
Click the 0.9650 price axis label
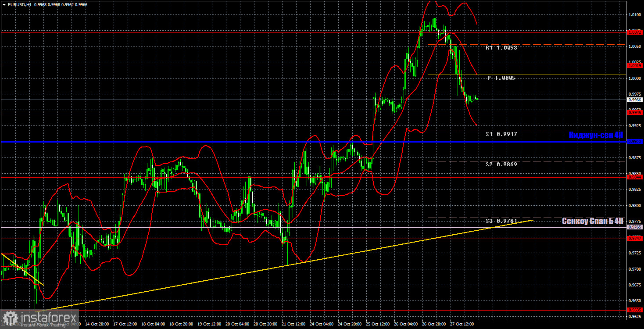pyautogui.click(x=635, y=301)
